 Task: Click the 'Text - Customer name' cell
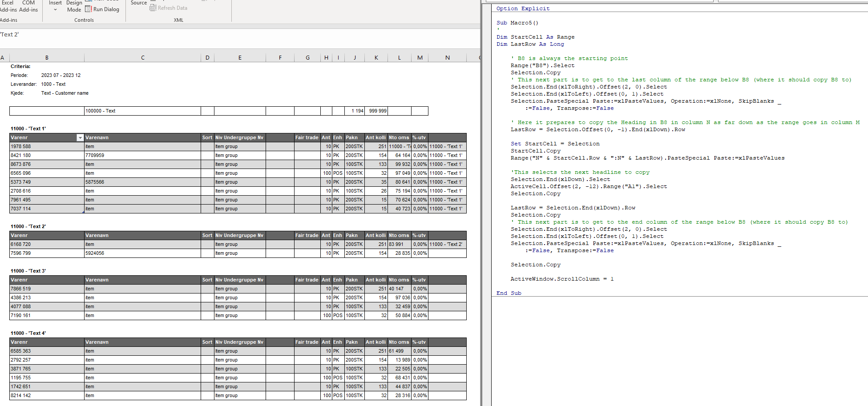click(x=65, y=93)
